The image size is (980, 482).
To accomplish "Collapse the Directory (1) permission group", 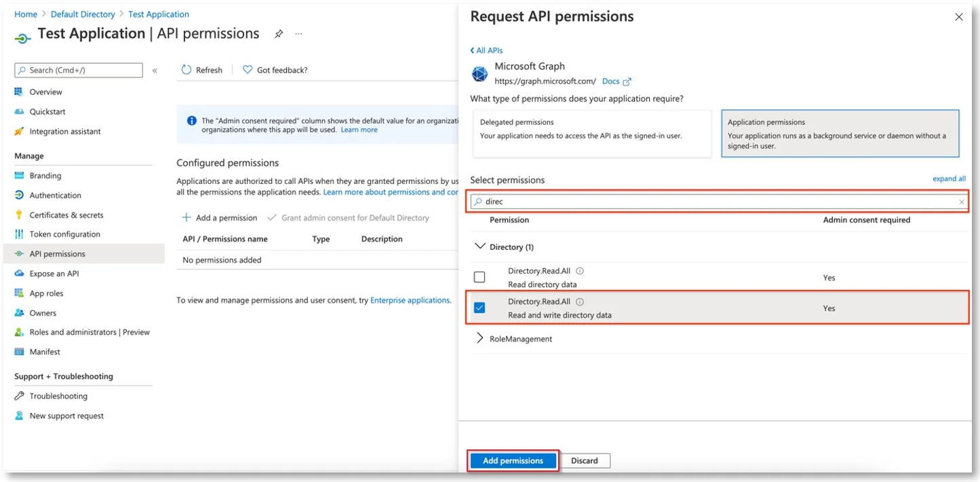I will click(x=480, y=246).
